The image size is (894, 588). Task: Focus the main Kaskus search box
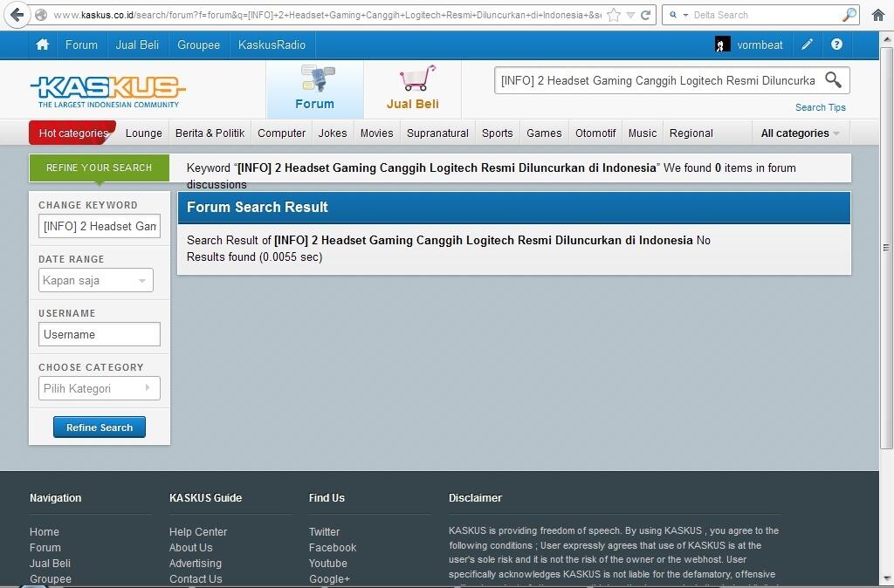[658, 80]
